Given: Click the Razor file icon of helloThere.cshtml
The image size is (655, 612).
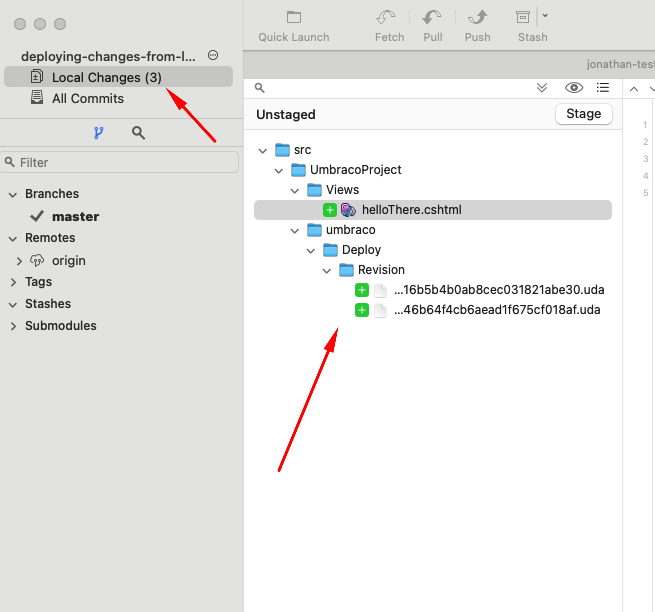Looking at the screenshot, I should point(348,210).
